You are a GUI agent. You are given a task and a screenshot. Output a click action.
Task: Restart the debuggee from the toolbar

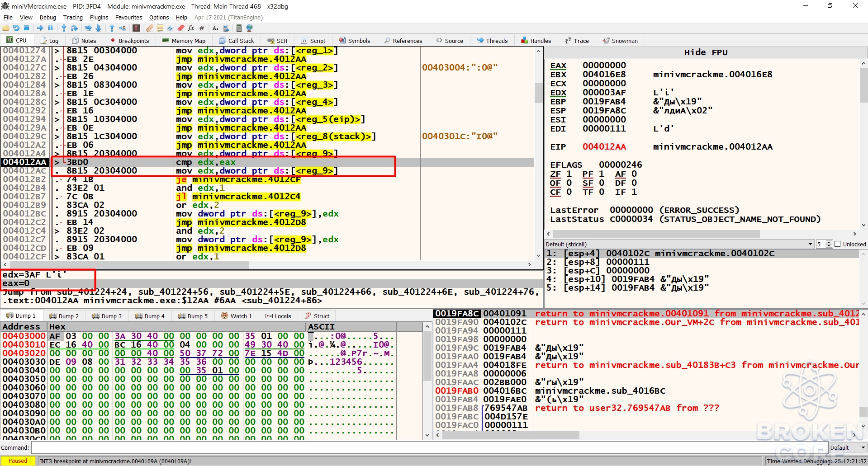pyautogui.click(x=16, y=28)
